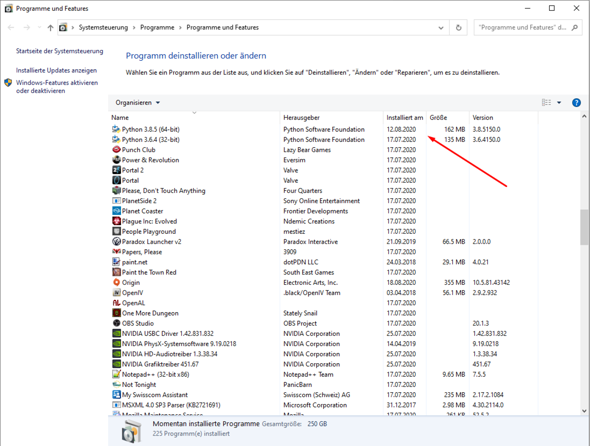The width and height of the screenshot is (590, 446).
Task: Click the vertical scrollbar thumb
Action: (584, 227)
